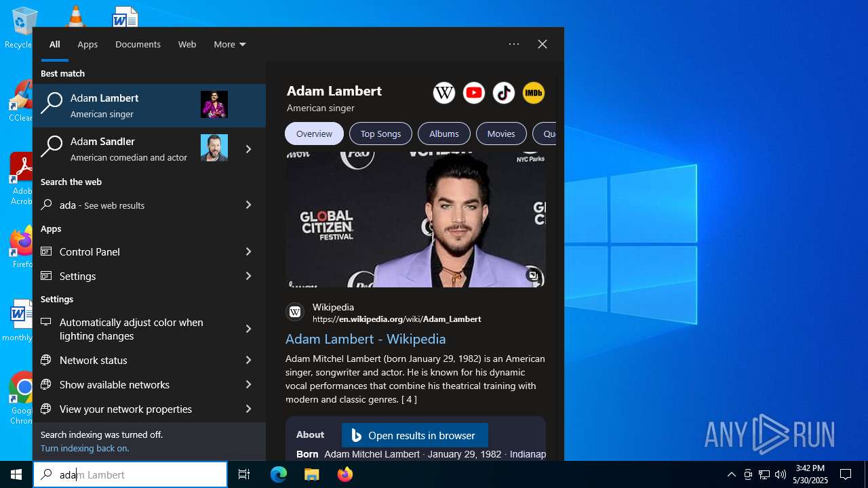The height and width of the screenshot is (488, 868).
Task: Click the Adam Sandler thumbnail image
Action: (x=214, y=148)
